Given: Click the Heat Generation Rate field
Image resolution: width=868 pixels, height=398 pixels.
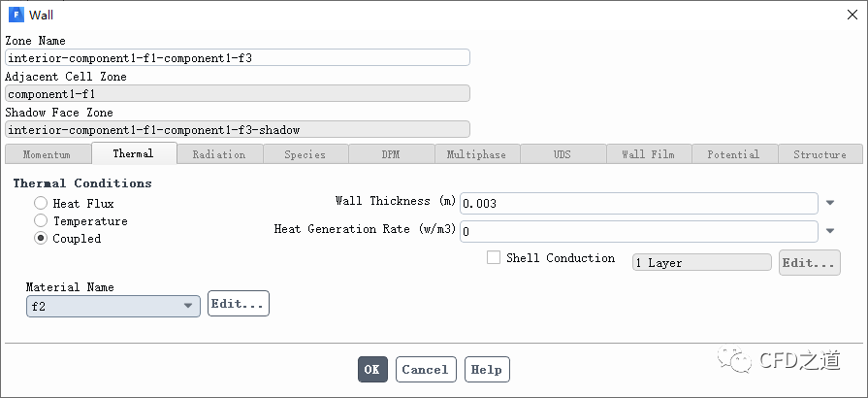Looking at the screenshot, I should (x=638, y=231).
